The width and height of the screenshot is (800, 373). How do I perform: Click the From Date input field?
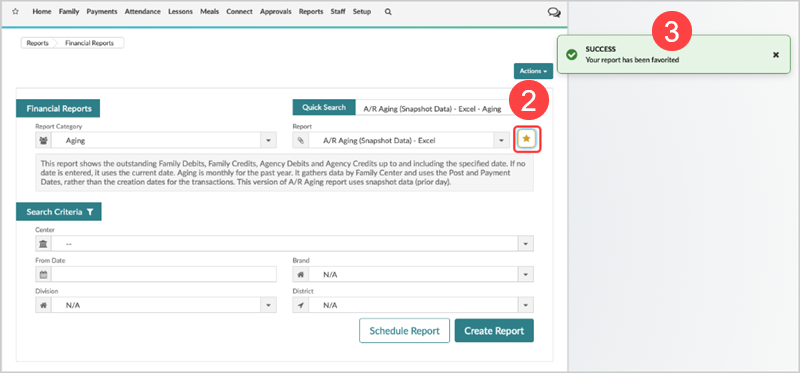tap(164, 275)
